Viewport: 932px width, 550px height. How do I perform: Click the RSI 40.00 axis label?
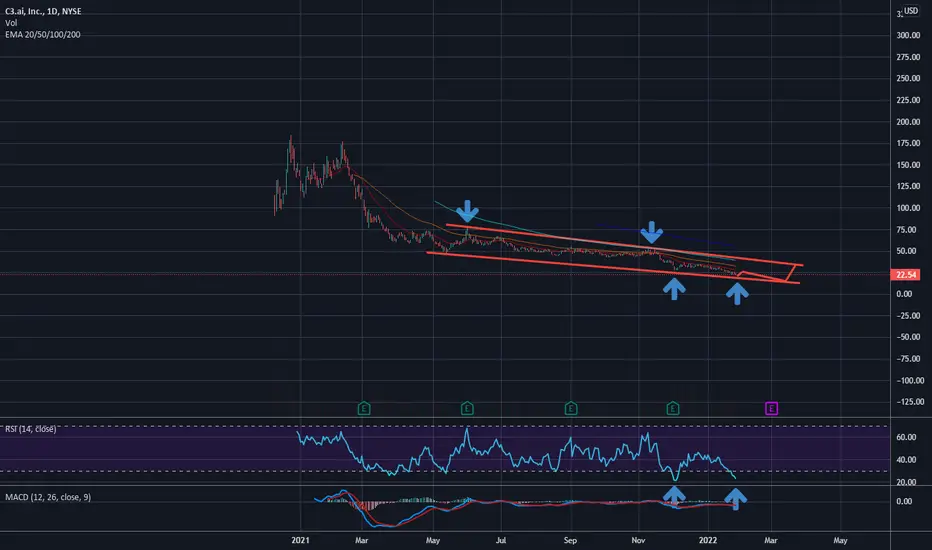coord(906,460)
